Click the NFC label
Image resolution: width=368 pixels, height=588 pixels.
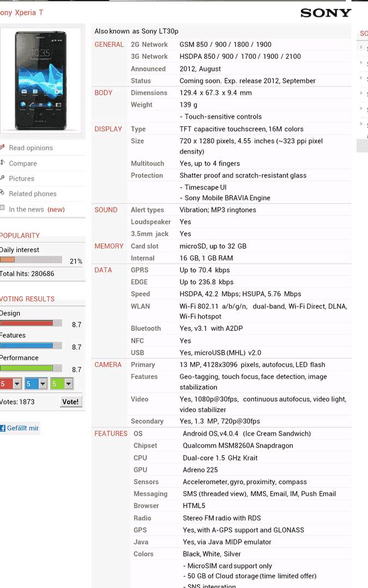pyautogui.click(x=137, y=341)
